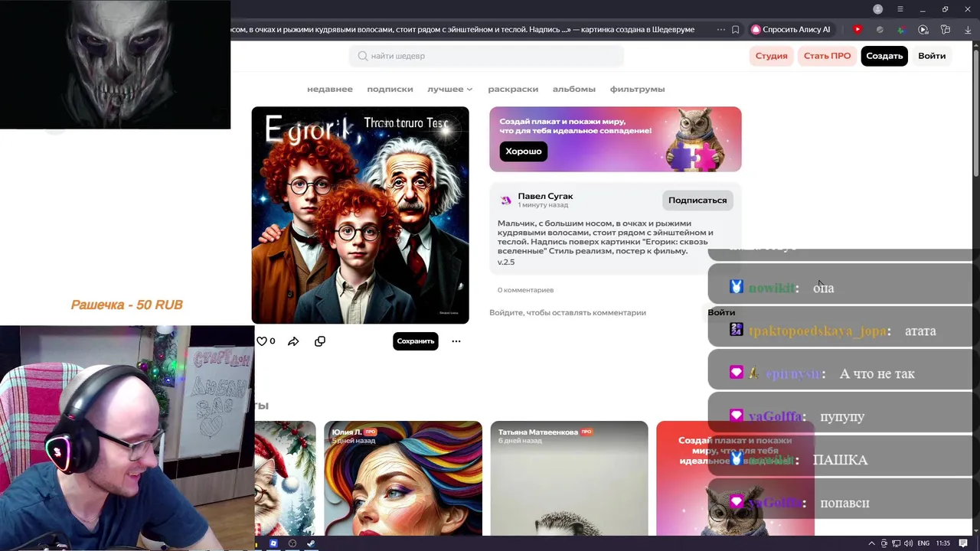980x551 pixels.
Task: Click the round app icon in the taskbar
Action: (292, 543)
